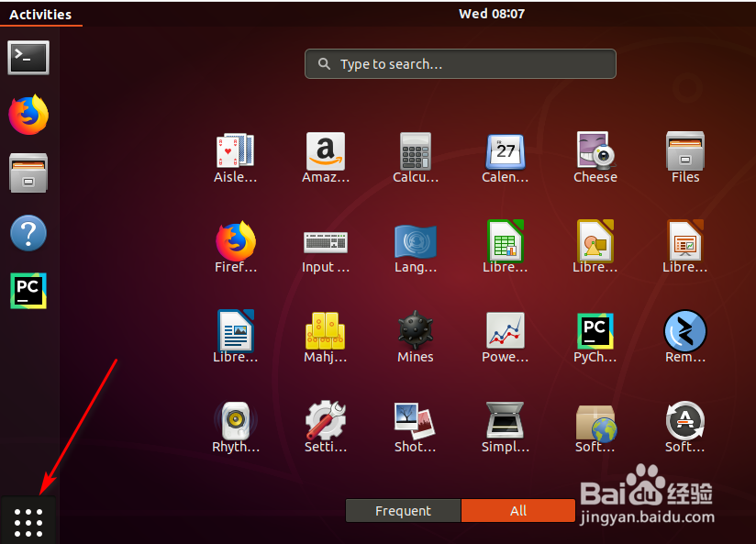The image size is (756, 544).
Task: Open Software & Updates box icon
Action: tap(595, 428)
